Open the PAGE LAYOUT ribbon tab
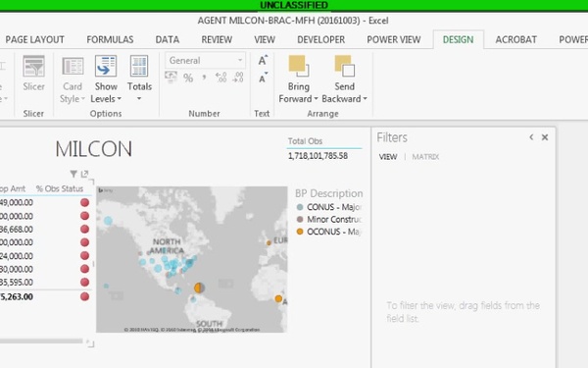This screenshot has width=588, height=368. coord(35,39)
